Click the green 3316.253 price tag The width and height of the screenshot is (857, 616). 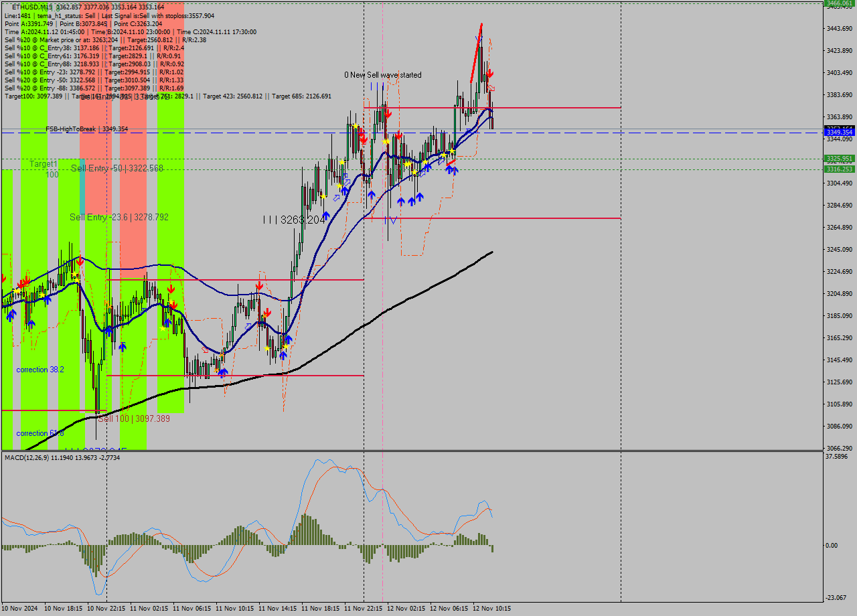840,169
